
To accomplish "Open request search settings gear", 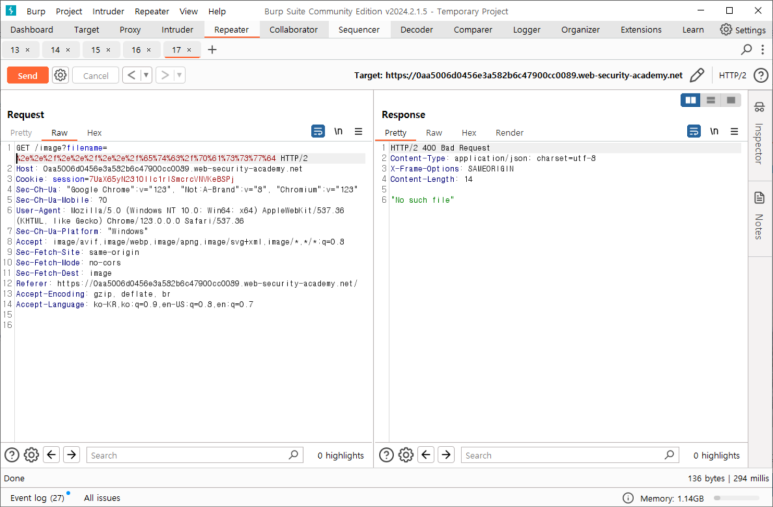I will (32, 455).
